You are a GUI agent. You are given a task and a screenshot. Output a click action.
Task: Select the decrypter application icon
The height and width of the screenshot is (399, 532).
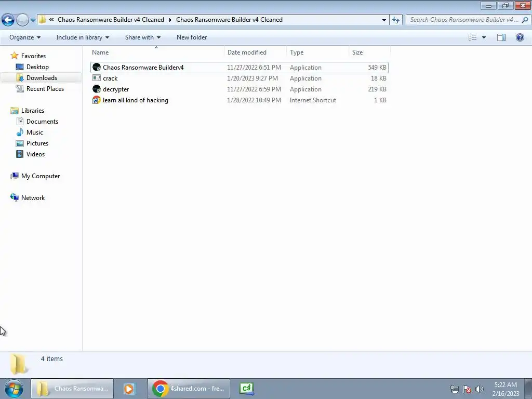97,89
